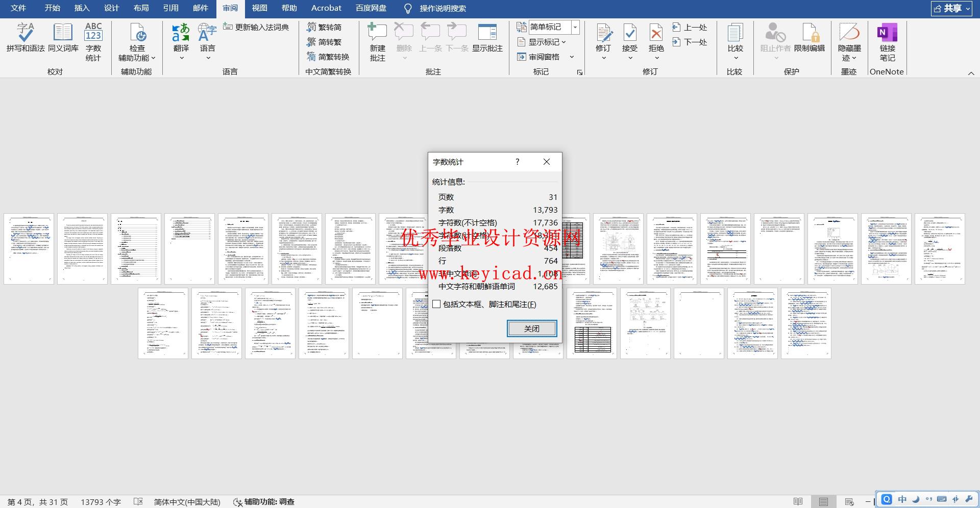Click the zoom out minus button
Screen dimensions: 980x508
pyautogui.click(x=868, y=502)
